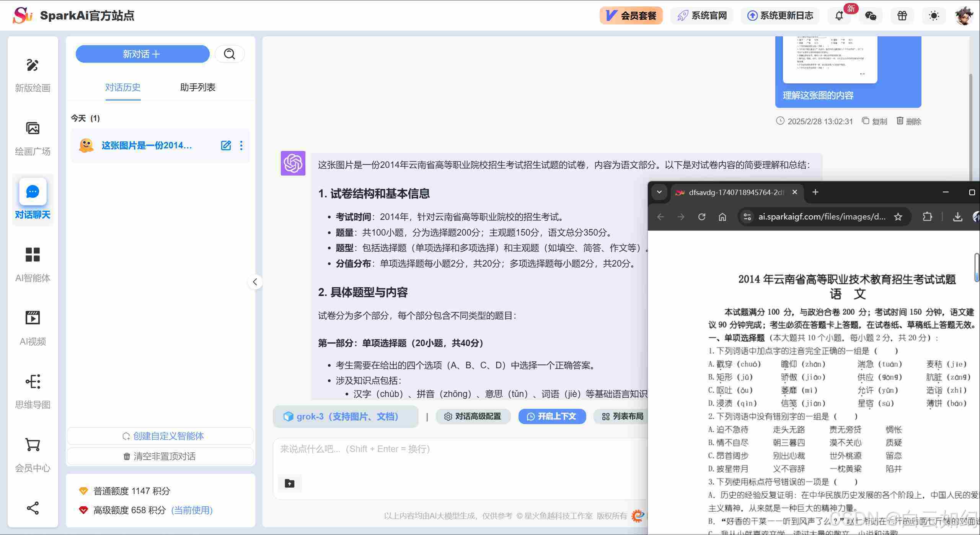
Task: Open the 新版绘画 drawing sidebar icon
Action: [x=33, y=66]
